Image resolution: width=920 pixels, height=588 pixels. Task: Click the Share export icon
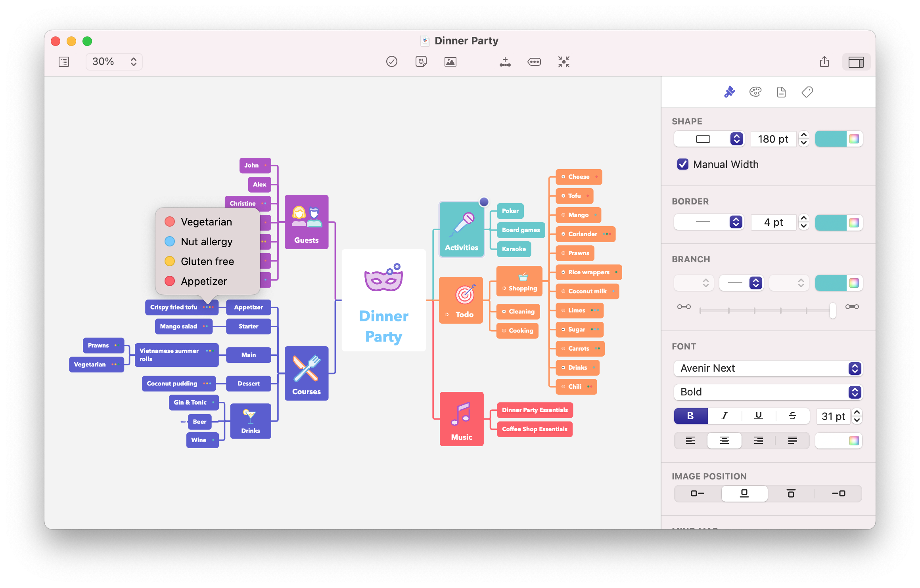(x=825, y=61)
